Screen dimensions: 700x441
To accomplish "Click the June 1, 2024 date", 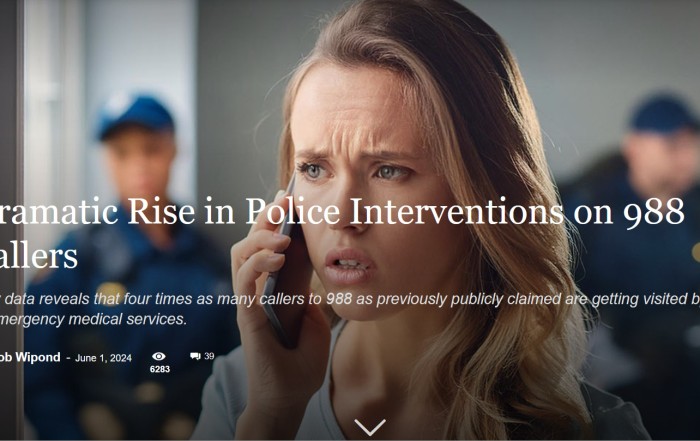I will 103,358.
